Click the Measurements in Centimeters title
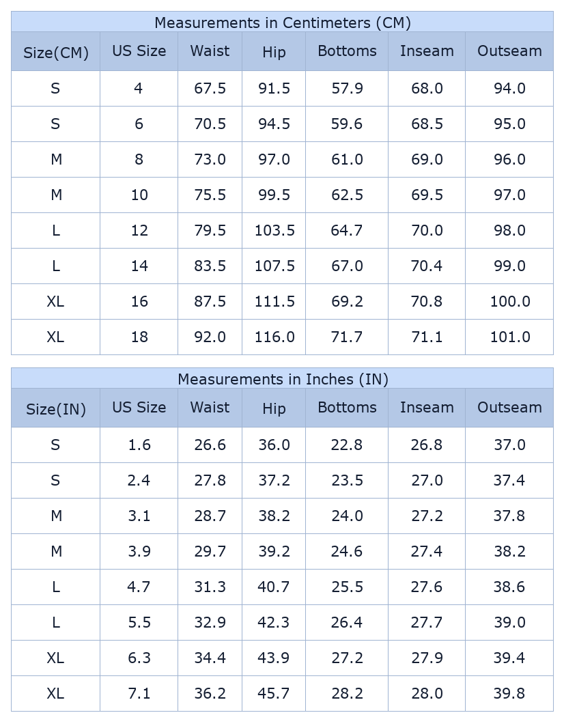Viewport: 564px width, 728px height. 282,23
